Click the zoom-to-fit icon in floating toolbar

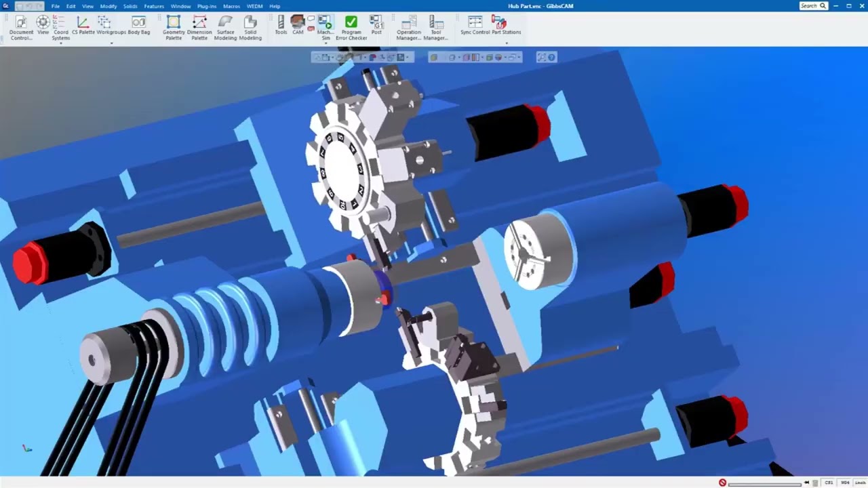[541, 58]
